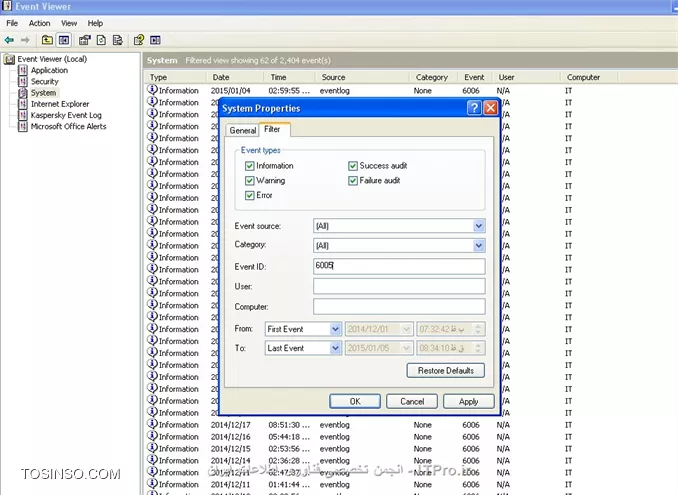Viewport: 678px width, 495px height.
Task: Click the Up one level folder icon
Action: click(x=47, y=40)
